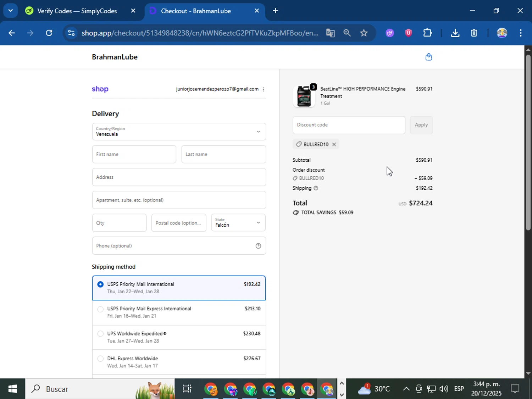Close the Checkout BrahmanLube tab
This screenshot has width=532, height=399.
[257, 11]
